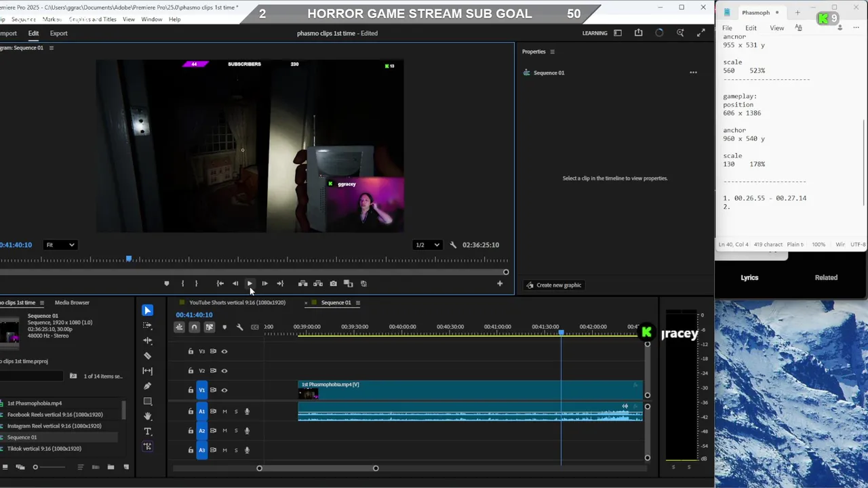Image resolution: width=868 pixels, height=488 pixels.
Task: Open the Project panel menu
Action: pos(41,302)
